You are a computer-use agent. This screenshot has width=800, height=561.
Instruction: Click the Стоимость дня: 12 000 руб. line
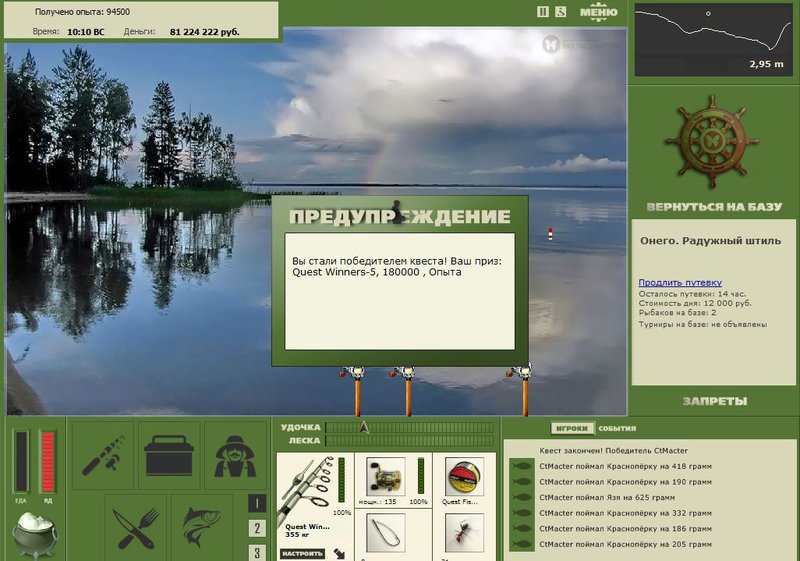(695, 303)
